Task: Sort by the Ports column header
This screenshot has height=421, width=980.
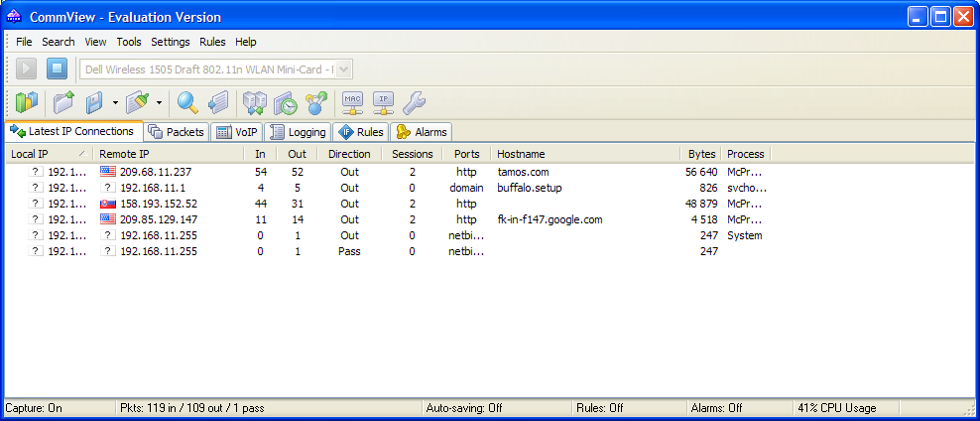Action: click(467, 154)
